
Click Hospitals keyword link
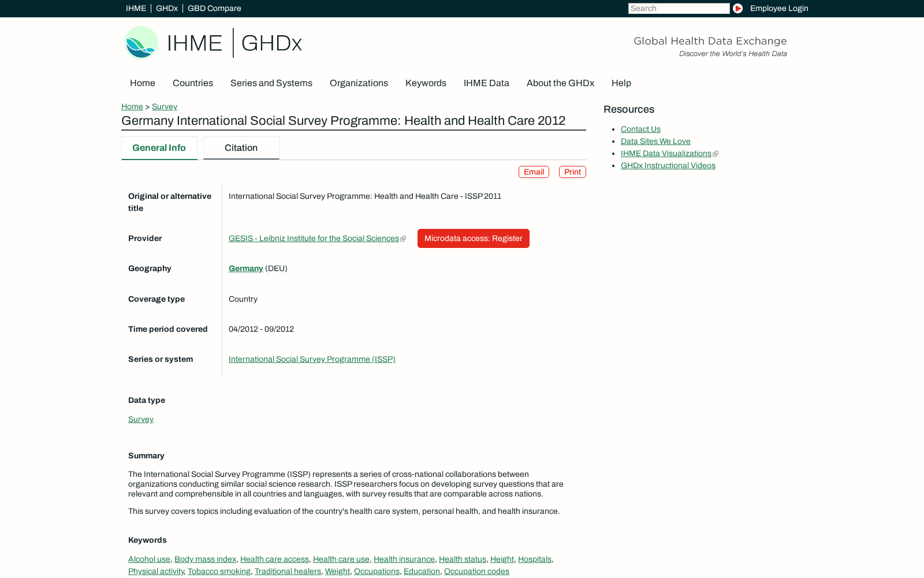click(x=535, y=559)
